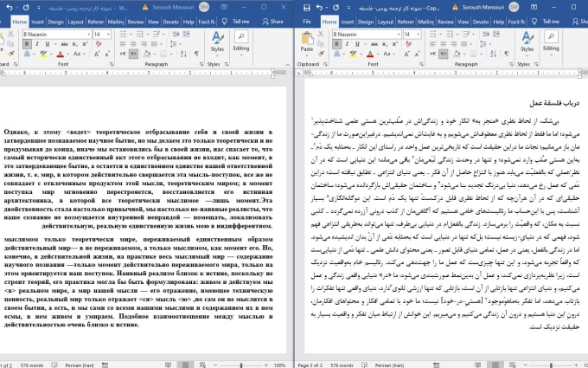
Task: Click proofing icon in left status bar
Action: (x=54, y=365)
